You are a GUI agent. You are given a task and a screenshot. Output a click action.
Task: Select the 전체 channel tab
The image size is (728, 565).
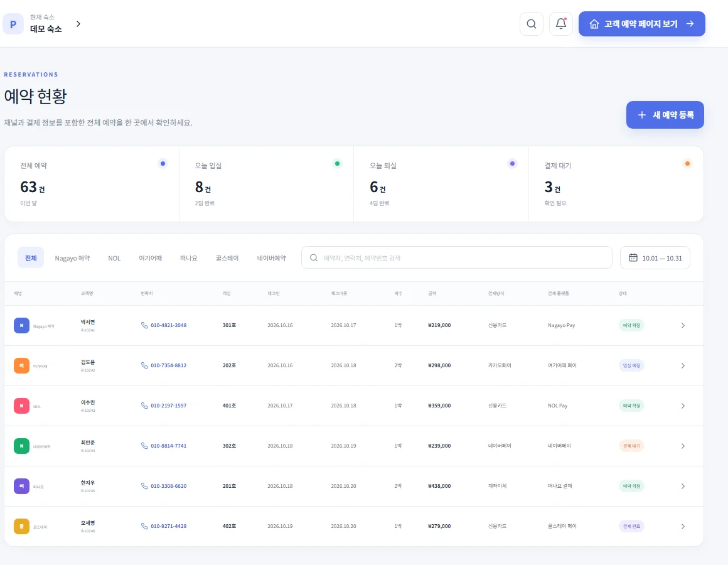[x=31, y=257]
